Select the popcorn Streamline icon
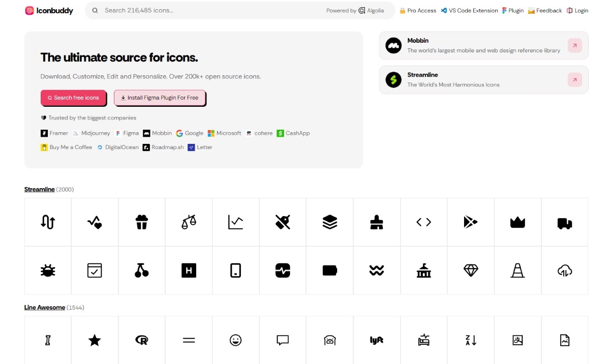 pyautogui.click(x=142, y=222)
